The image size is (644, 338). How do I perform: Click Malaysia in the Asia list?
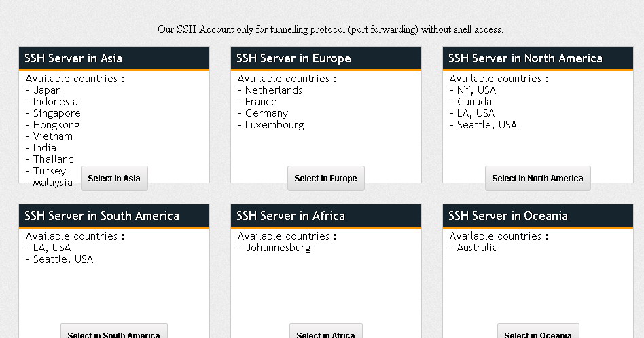(x=52, y=183)
